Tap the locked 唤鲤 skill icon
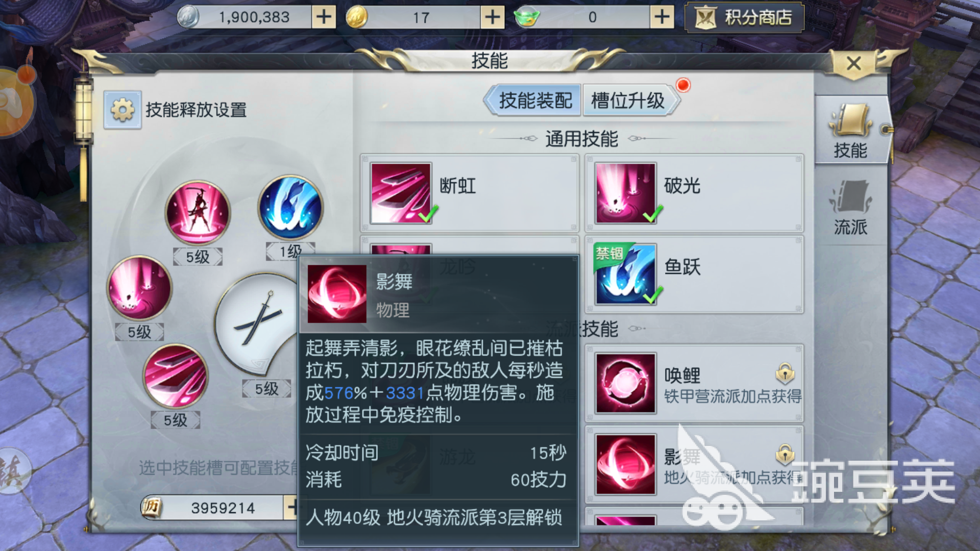 click(626, 383)
